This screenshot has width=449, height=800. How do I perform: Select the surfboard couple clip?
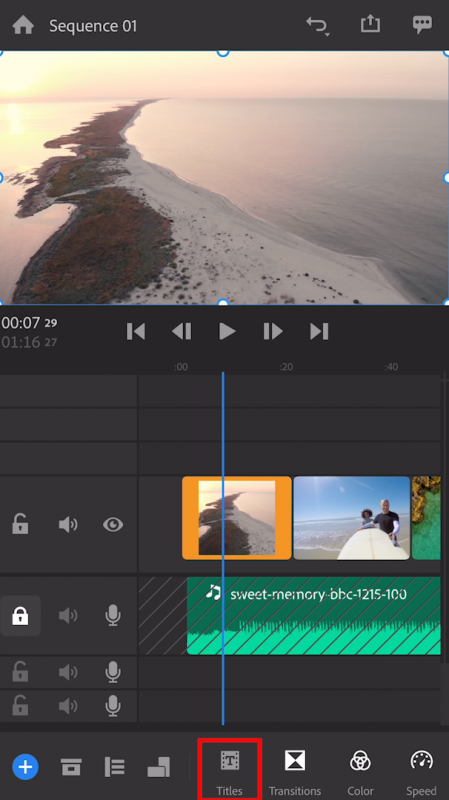tap(352, 518)
